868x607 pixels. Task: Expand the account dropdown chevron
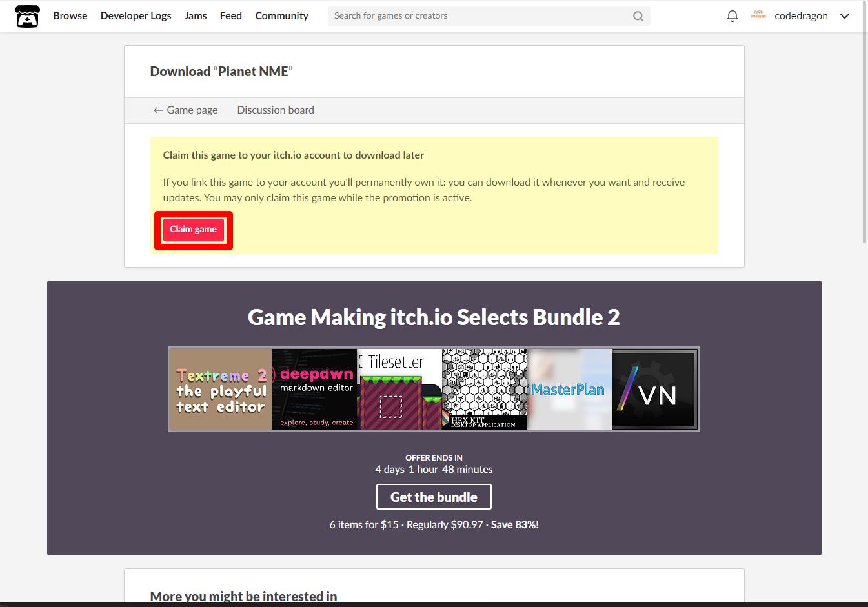(845, 16)
